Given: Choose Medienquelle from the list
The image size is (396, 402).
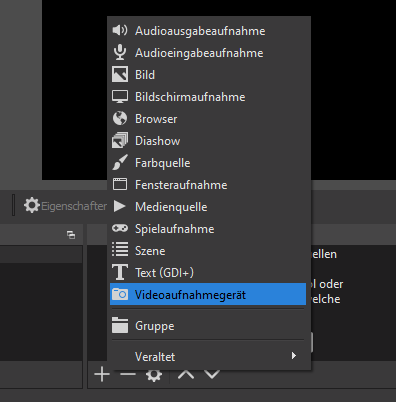Looking at the screenshot, I should pyautogui.click(x=208, y=207).
